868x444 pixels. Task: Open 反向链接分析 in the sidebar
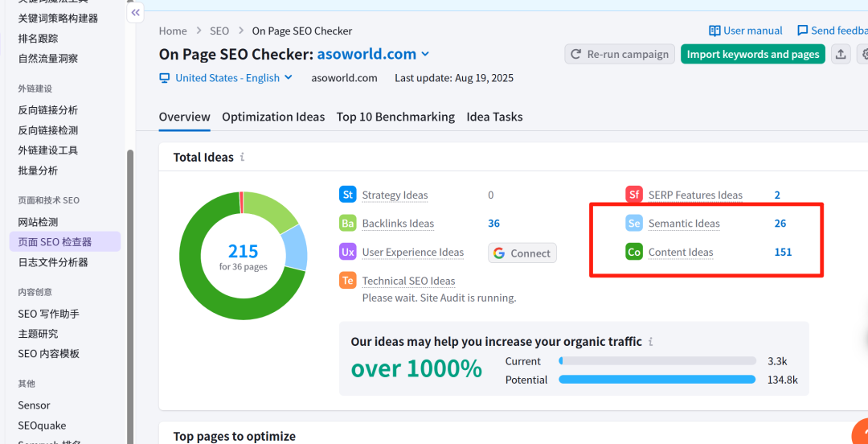(x=48, y=110)
